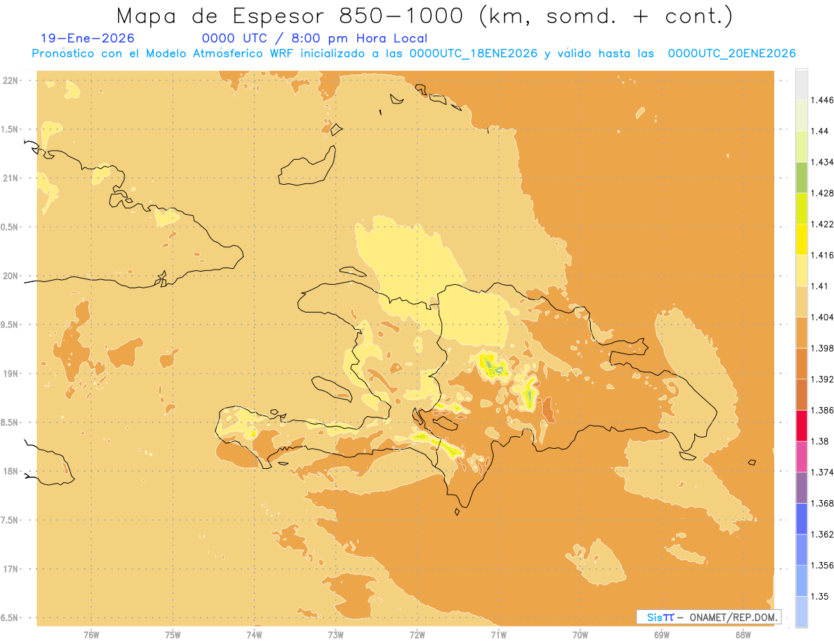Select legend value 1.422
This screenshot has width=834, height=644.
pyautogui.click(x=821, y=224)
